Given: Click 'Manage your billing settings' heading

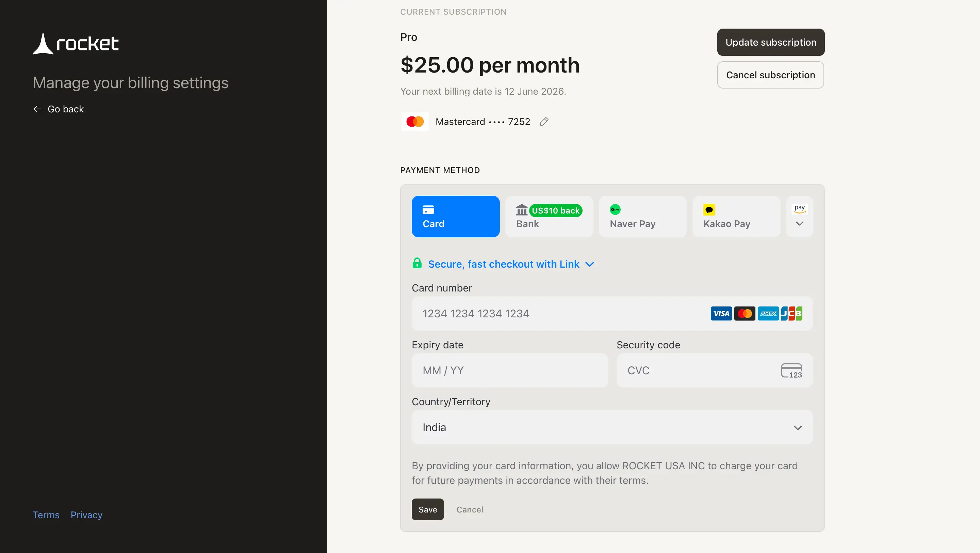Looking at the screenshot, I should tap(130, 83).
